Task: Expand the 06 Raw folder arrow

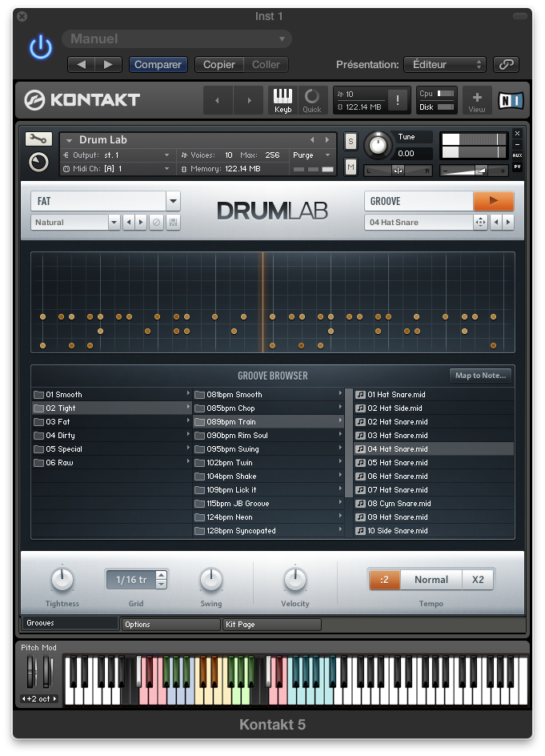Action: click(188, 462)
